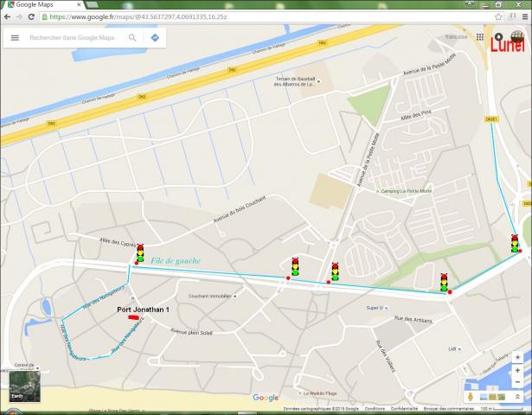Open the middle imagery thumbnail in bottom panel
Screen dimensions: 532x415
pyautogui.click(x=492, y=397)
